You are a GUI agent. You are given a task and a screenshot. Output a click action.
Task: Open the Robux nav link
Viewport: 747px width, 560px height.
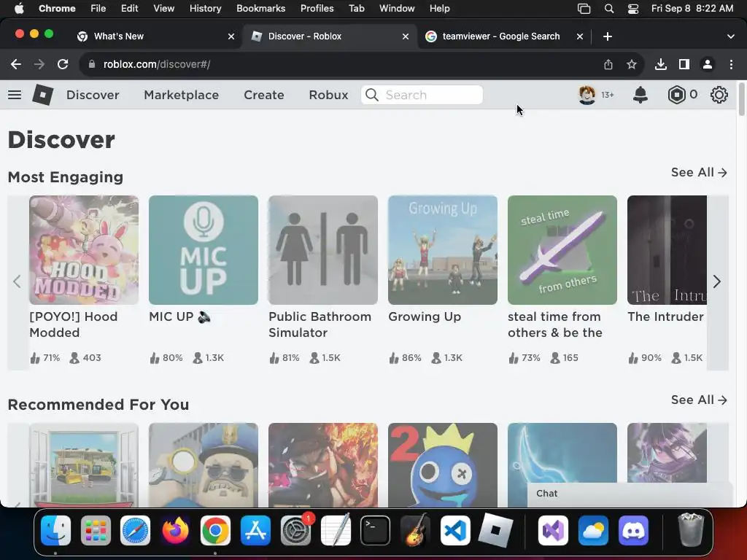point(329,95)
